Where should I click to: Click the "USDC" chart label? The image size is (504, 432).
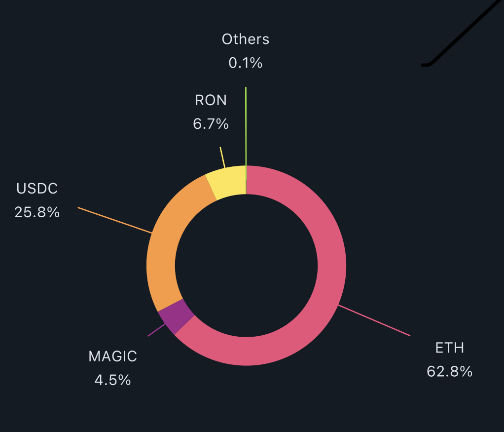[37, 188]
